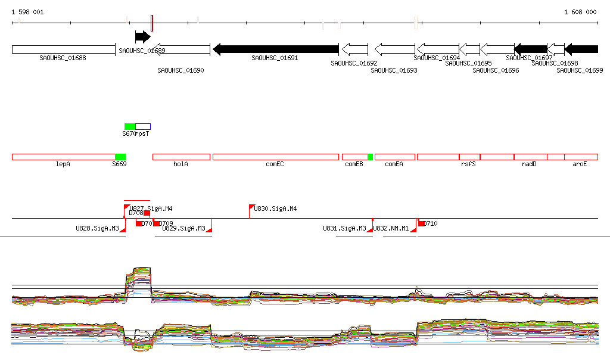Click the U830.SigA.M4 promoter flag
This screenshot has height=364, width=610.
point(252,208)
